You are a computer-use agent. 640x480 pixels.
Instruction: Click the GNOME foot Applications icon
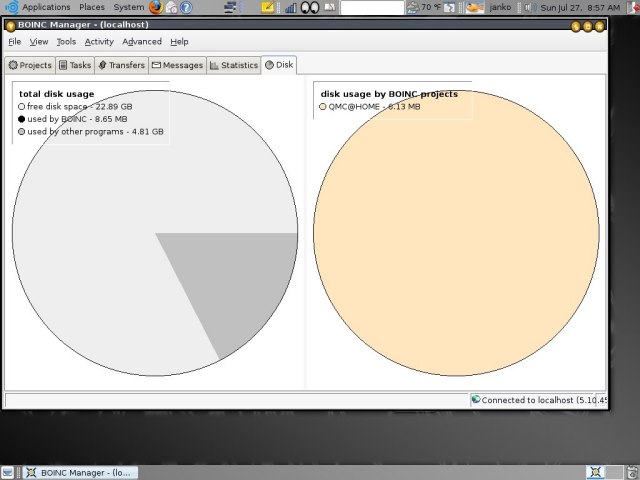point(12,7)
